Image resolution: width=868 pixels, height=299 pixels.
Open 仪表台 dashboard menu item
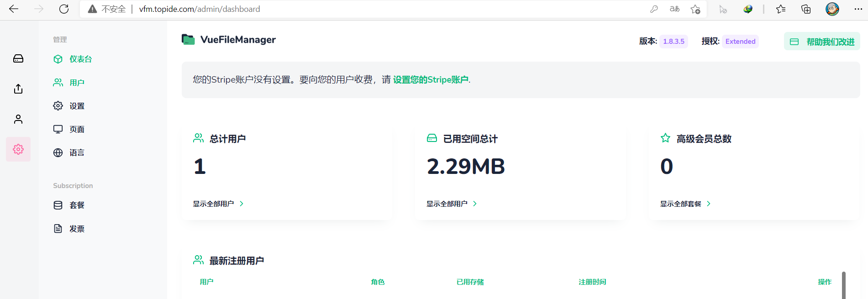point(73,59)
